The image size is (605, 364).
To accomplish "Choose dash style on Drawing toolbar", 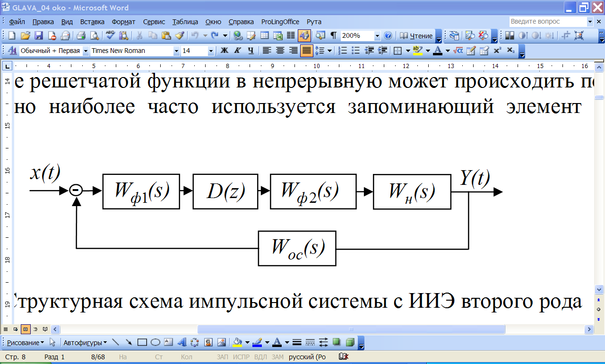I will (310, 342).
